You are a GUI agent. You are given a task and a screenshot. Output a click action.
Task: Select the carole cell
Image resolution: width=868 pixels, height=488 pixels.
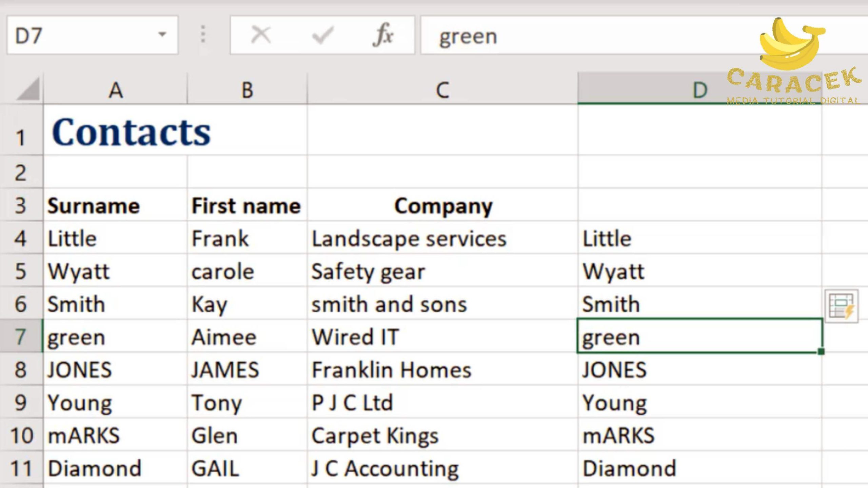[247, 270]
